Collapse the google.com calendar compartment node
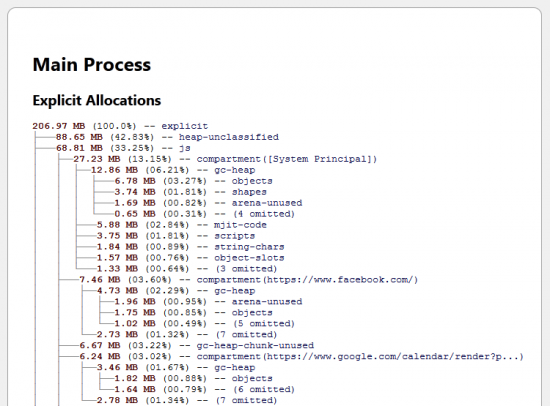This screenshot has height=406, width=550. click(x=301, y=356)
